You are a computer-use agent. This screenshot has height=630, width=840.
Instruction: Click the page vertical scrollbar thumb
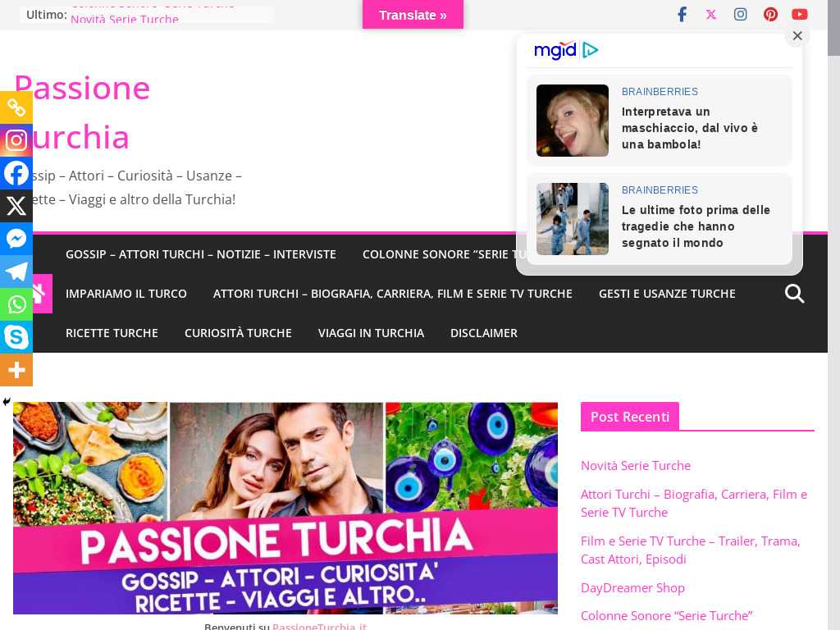(833, 28)
